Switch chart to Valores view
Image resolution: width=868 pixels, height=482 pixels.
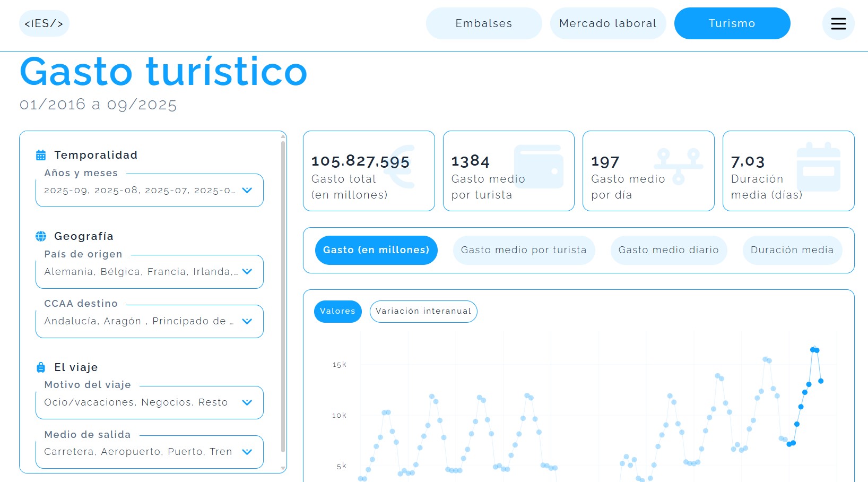[x=337, y=311]
